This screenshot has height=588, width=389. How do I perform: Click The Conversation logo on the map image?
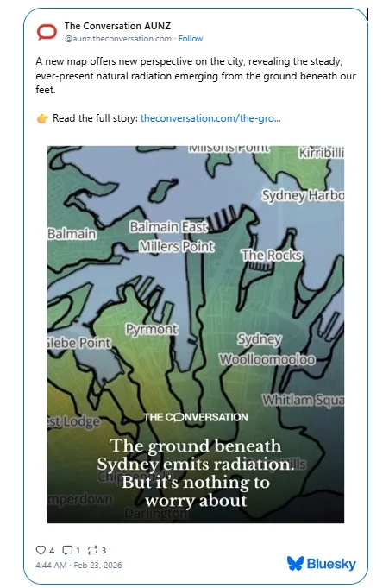point(196,417)
